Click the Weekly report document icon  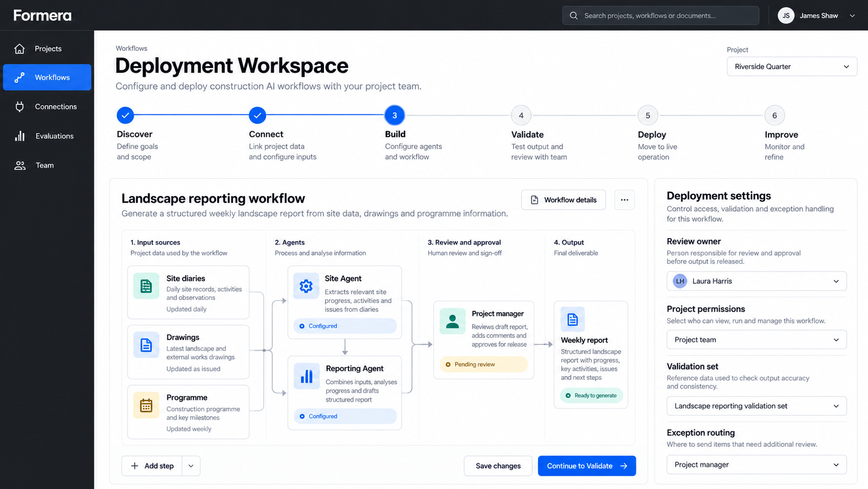pyautogui.click(x=573, y=319)
